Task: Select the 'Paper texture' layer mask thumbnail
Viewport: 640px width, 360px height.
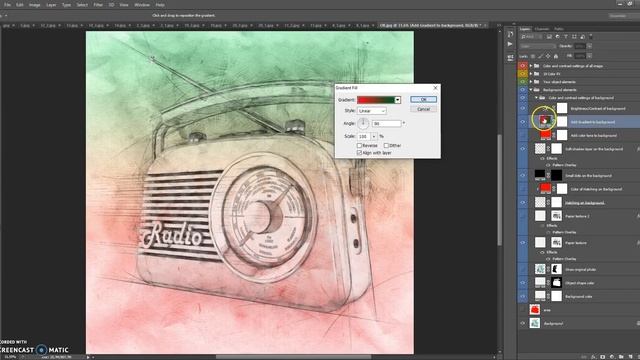Action: 556,242
